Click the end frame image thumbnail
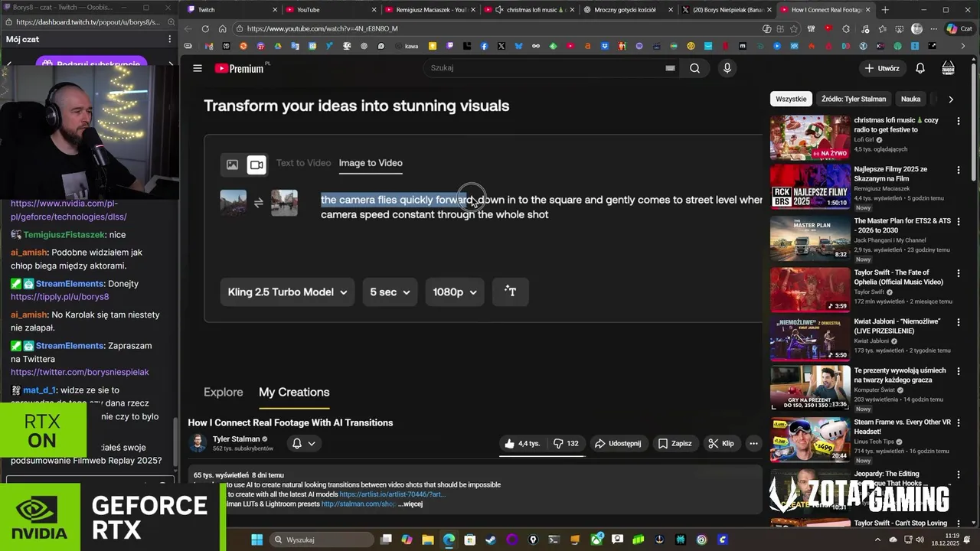 coord(284,203)
